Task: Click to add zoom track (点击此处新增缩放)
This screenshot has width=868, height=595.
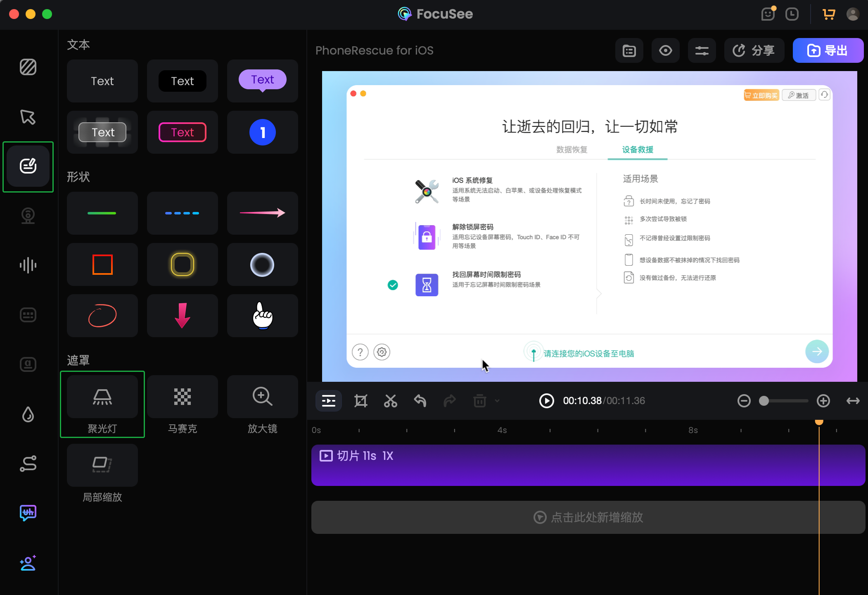Action: pyautogui.click(x=588, y=517)
